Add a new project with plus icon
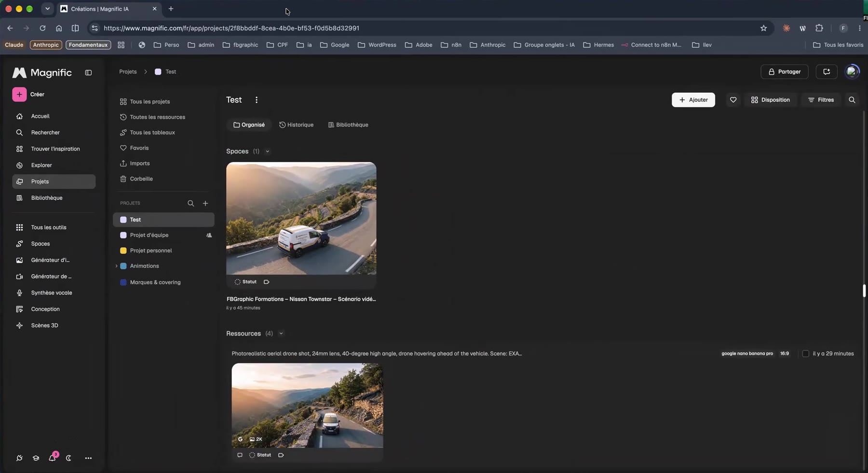 click(205, 203)
